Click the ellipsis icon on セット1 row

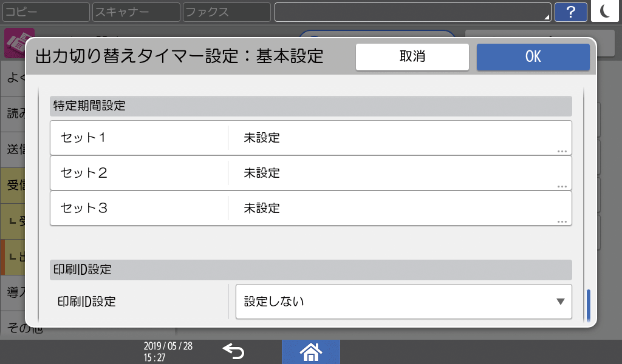(562, 151)
